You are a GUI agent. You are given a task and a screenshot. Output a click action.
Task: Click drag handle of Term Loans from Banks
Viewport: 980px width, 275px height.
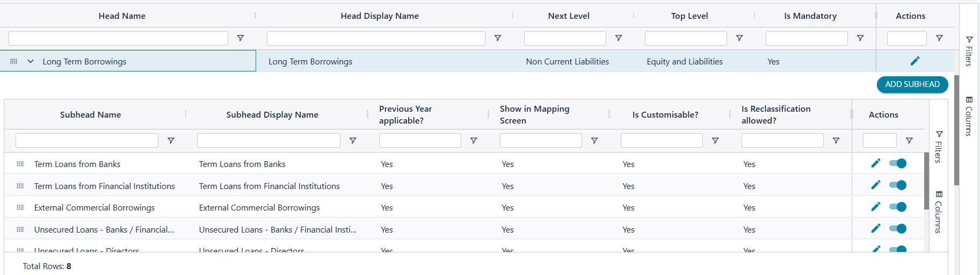pyautogui.click(x=20, y=164)
